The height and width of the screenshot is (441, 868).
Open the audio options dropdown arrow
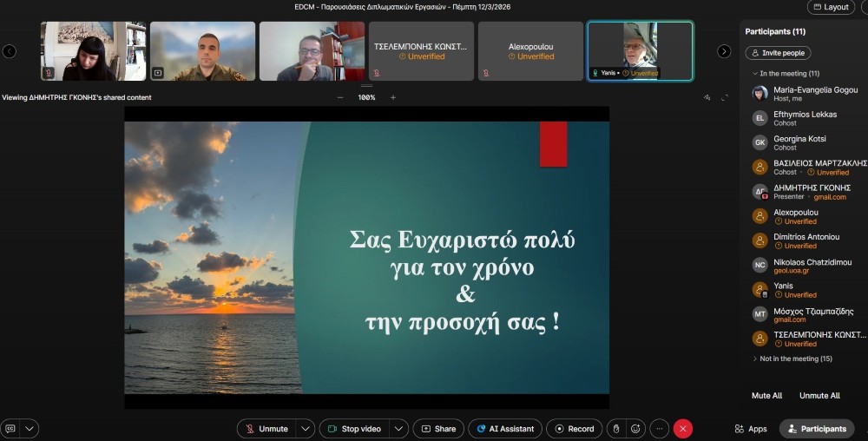coord(305,429)
